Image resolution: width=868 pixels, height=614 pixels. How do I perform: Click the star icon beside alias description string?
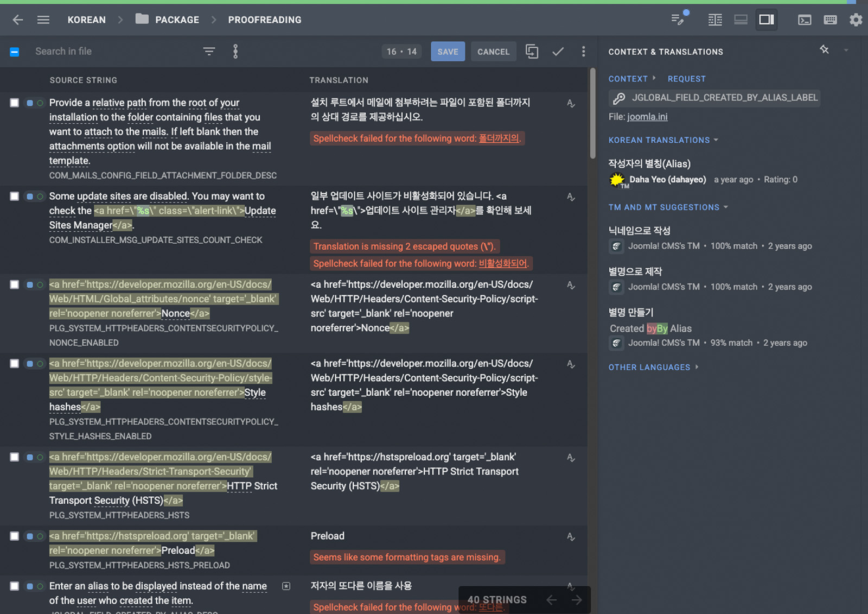286,586
